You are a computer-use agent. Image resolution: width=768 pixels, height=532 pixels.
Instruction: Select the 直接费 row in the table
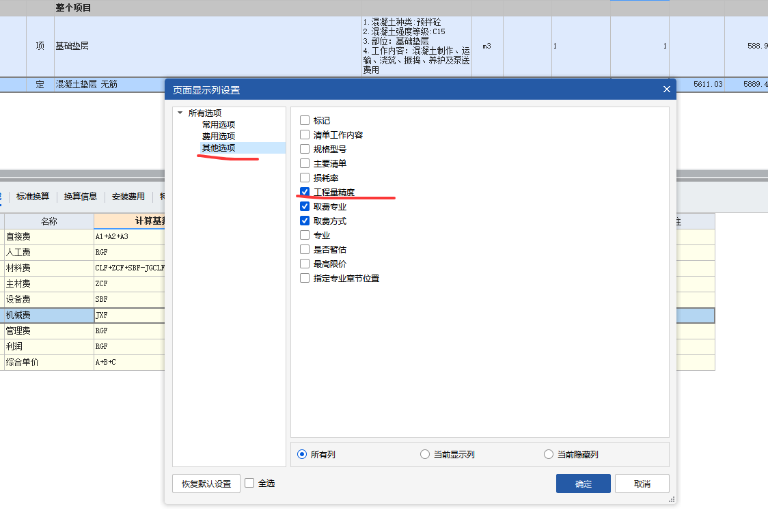49,237
